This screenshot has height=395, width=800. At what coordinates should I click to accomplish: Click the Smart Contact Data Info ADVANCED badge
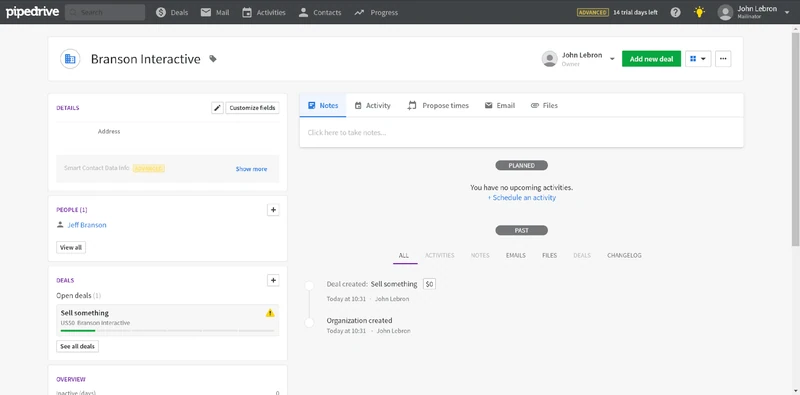148,168
